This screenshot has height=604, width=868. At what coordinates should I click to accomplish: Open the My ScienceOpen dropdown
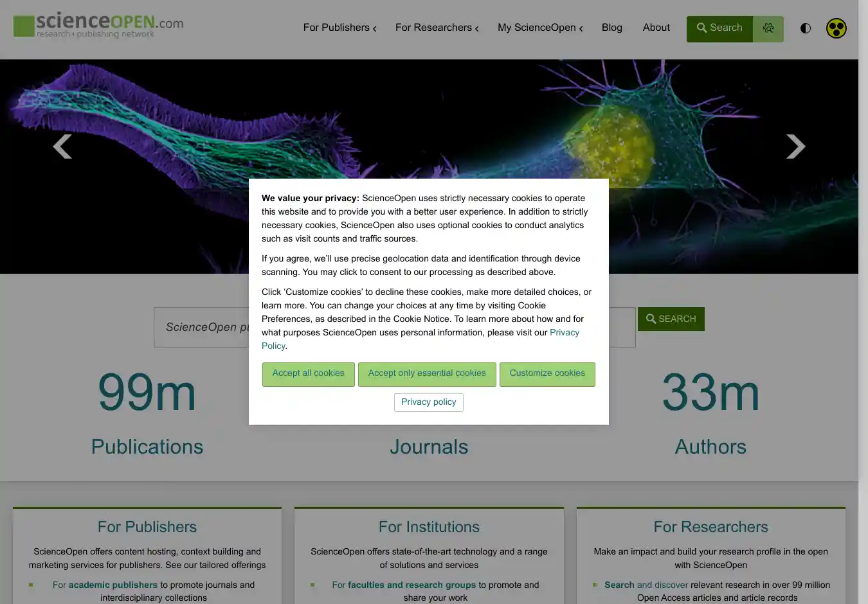[x=540, y=28]
